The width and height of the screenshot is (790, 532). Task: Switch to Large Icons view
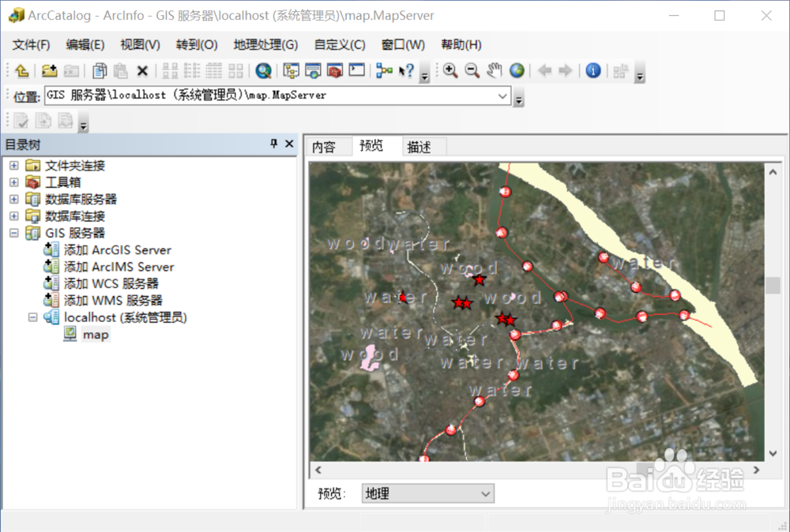pyautogui.click(x=171, y=71)
